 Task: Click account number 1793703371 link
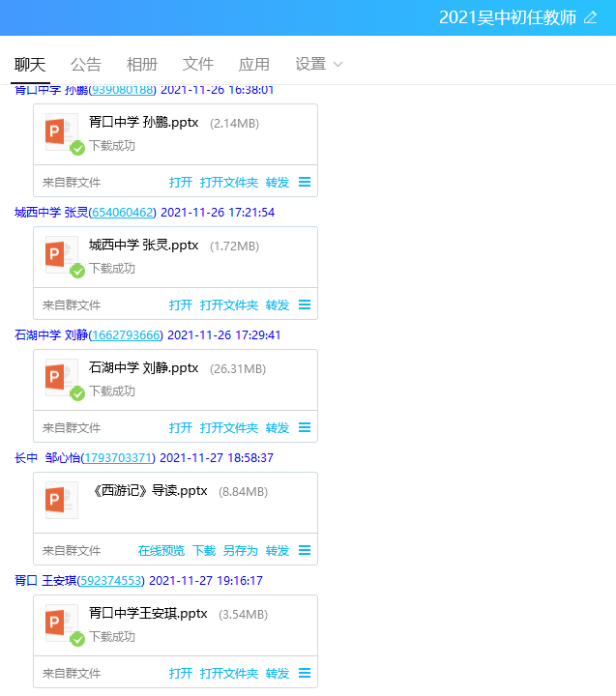click(x=118, y=458)
